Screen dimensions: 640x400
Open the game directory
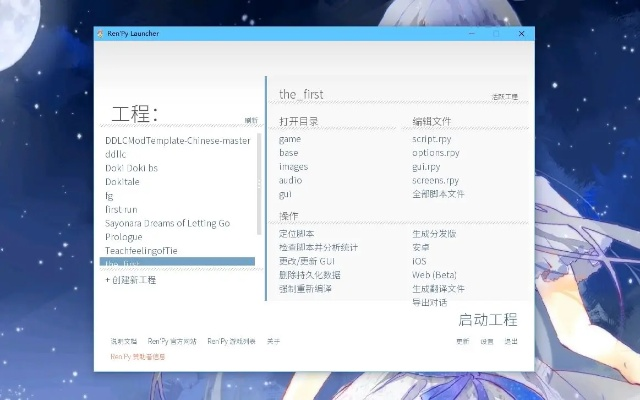click(x=290, y=139)
